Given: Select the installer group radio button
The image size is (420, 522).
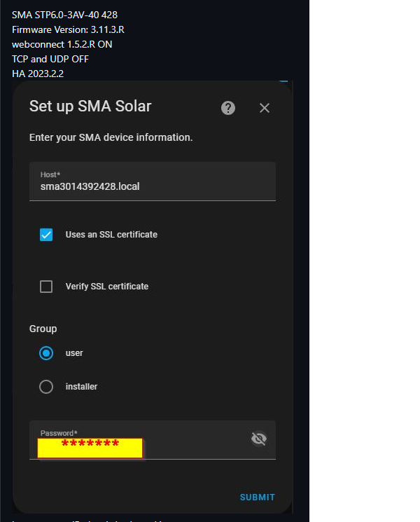Looking at the screenshot, I should (x=46, y=387).
